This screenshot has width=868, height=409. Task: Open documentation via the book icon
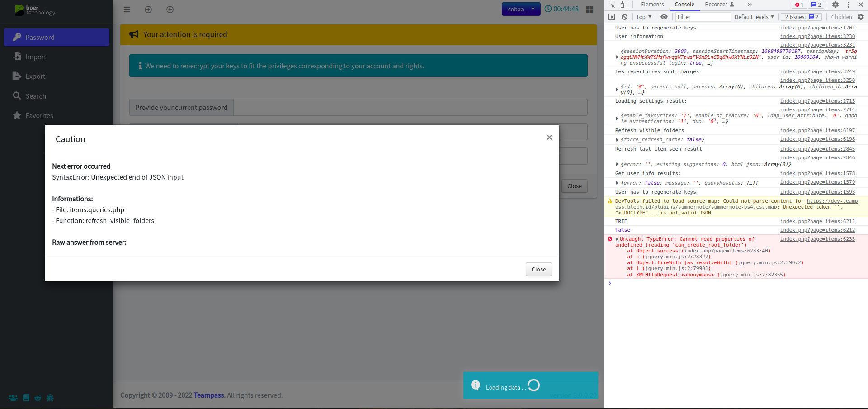pyautogui.click(x=25, y=398)
